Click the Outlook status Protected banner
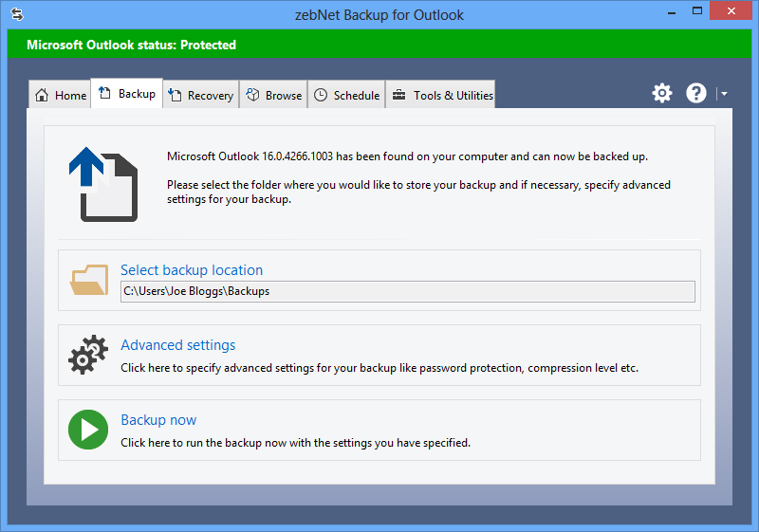Viewport: 759px width, 532px height. click(x=379, y=45)
